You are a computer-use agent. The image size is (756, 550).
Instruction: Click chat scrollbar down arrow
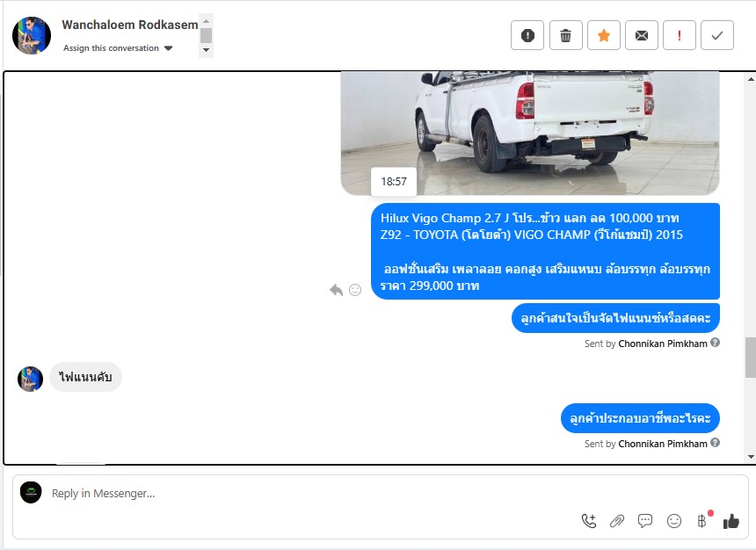coord(751,457)
